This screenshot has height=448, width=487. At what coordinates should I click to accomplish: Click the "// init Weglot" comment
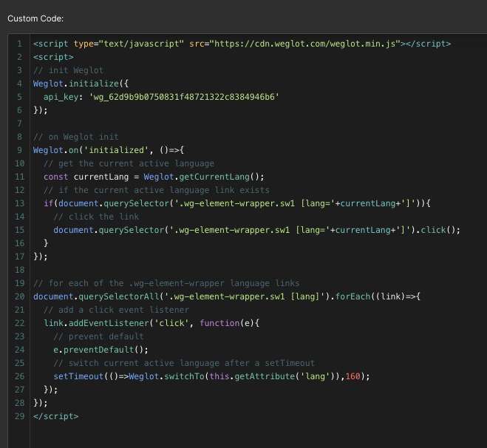pyautogui.click(x=68, y=70)
